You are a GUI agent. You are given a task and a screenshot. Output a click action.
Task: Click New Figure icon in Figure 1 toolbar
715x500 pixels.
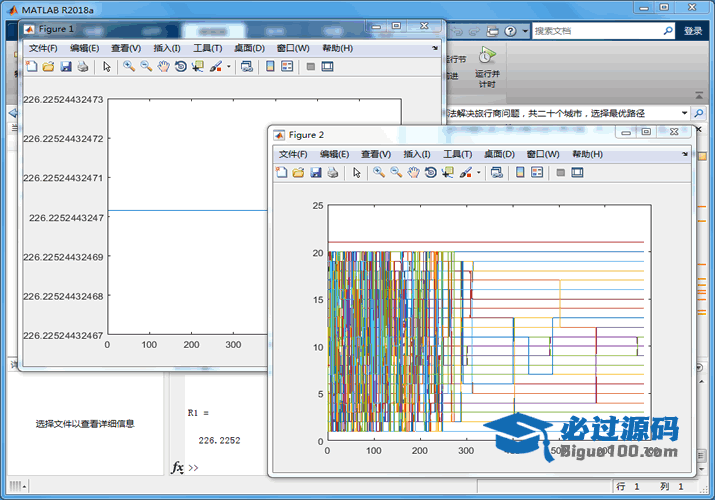tap(31, 67)
